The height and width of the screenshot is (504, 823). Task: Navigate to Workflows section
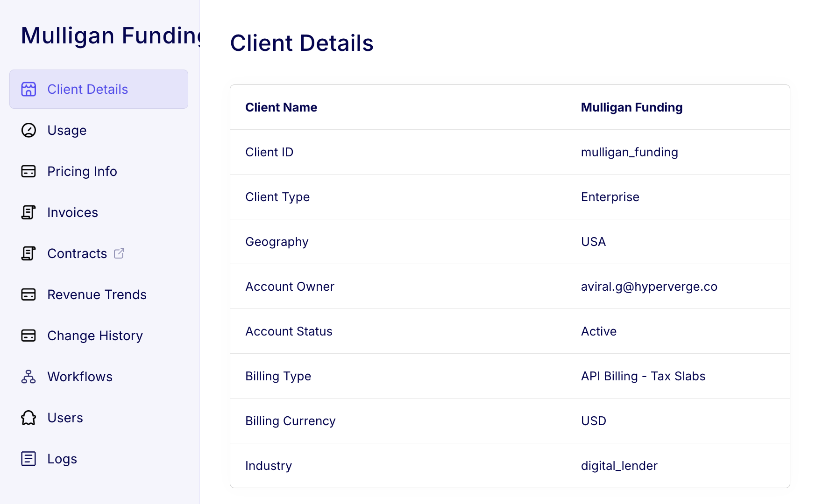click(x=80, y=377)
